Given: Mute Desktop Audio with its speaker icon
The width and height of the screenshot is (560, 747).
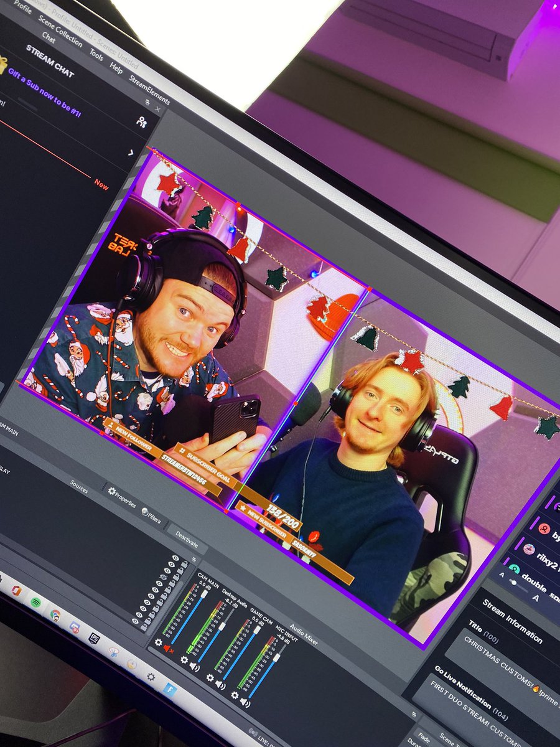Looking at the screenshot, I should click(x=195, y=667).
